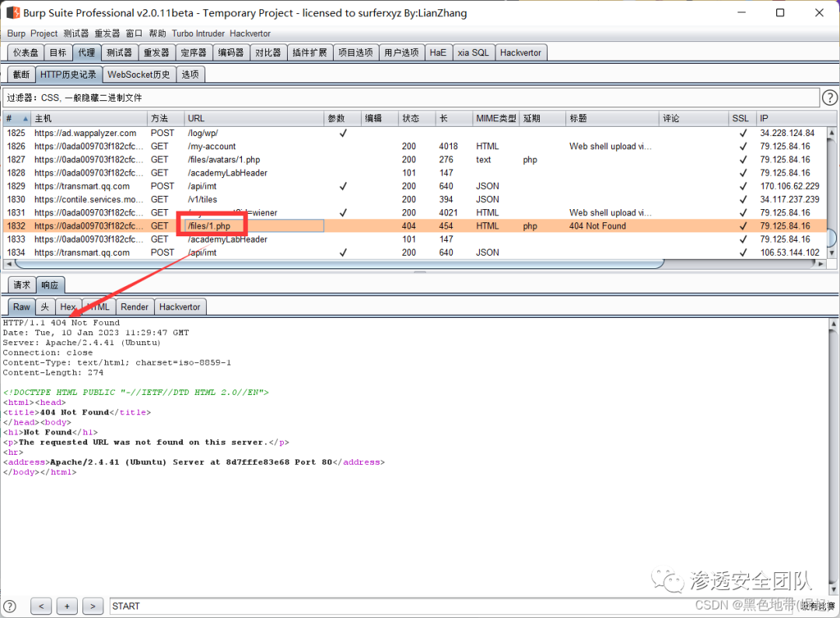Switch to the 测试器 tab

point(119,53)
